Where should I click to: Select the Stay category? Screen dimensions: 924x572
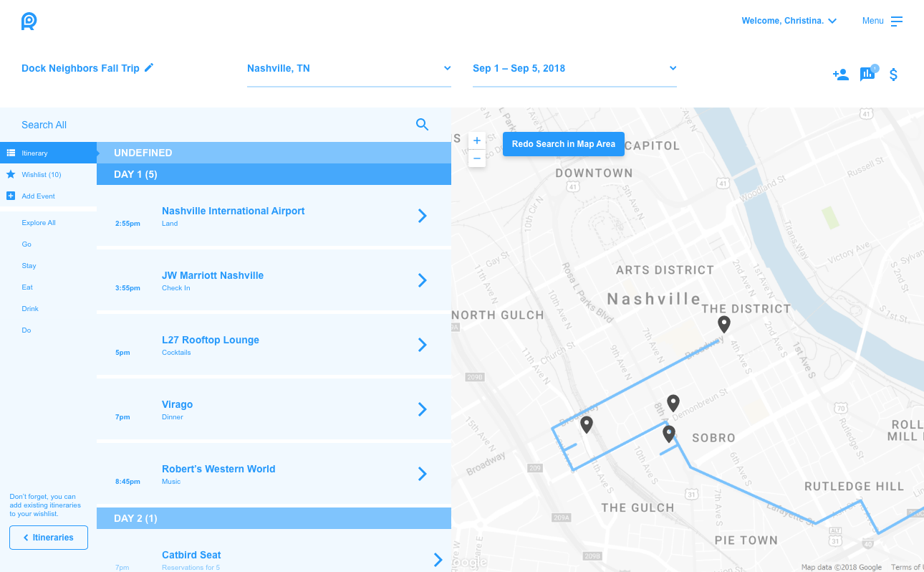point(29,266)
